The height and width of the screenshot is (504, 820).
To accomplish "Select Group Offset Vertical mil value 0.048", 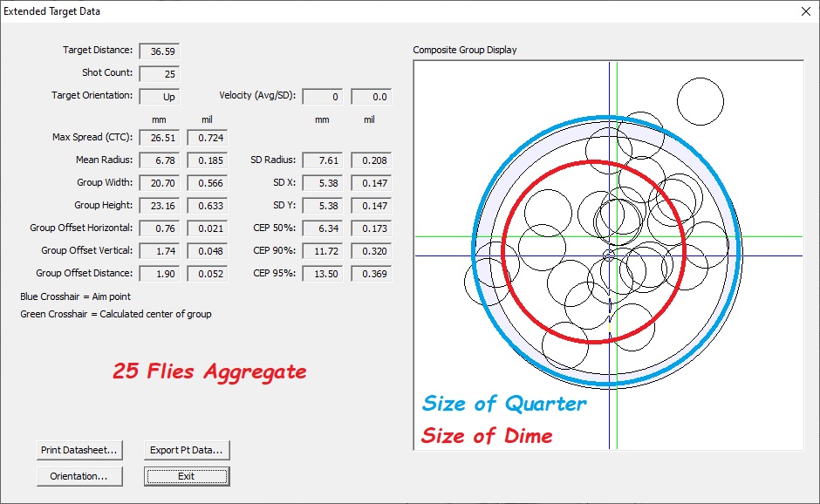I will [x=208, y=251].
